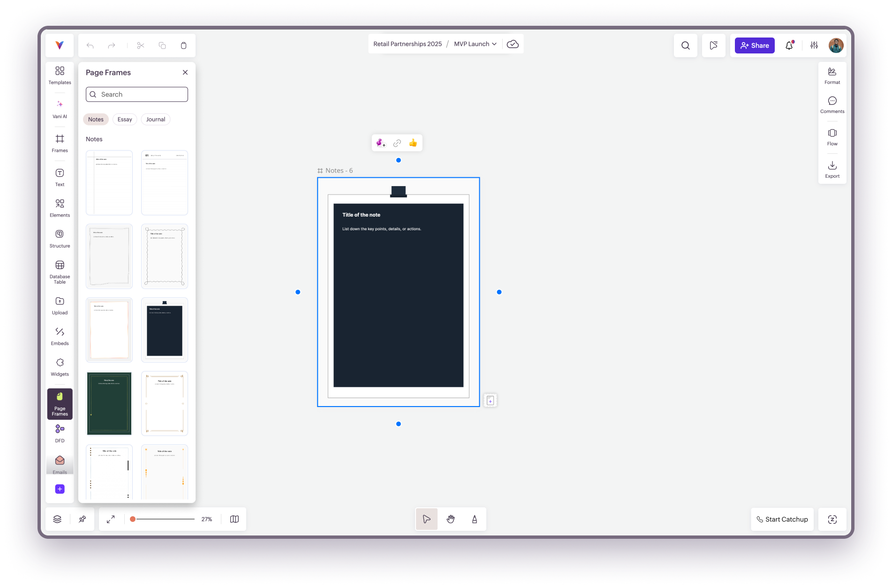Viewport: 892px width, 588px height.
Task: Open Vani AI assistant
Action: click(x=60, y=109)
